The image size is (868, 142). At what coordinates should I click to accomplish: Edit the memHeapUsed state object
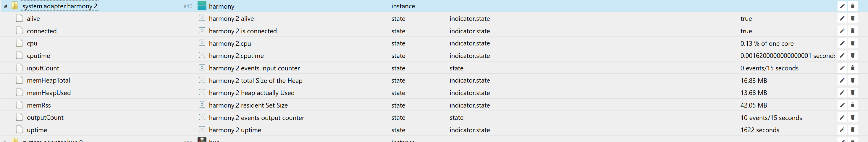click(842, 93)
